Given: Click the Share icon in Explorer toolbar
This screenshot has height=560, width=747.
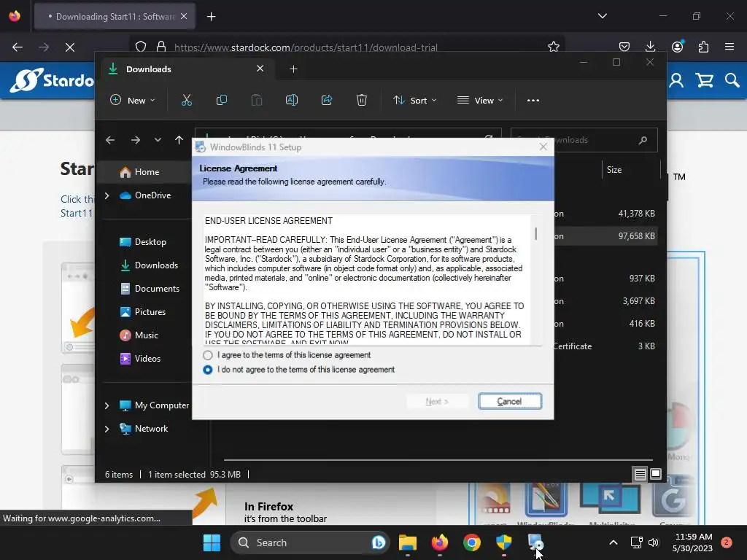Looking at the screenshot, I should (327, 101).
